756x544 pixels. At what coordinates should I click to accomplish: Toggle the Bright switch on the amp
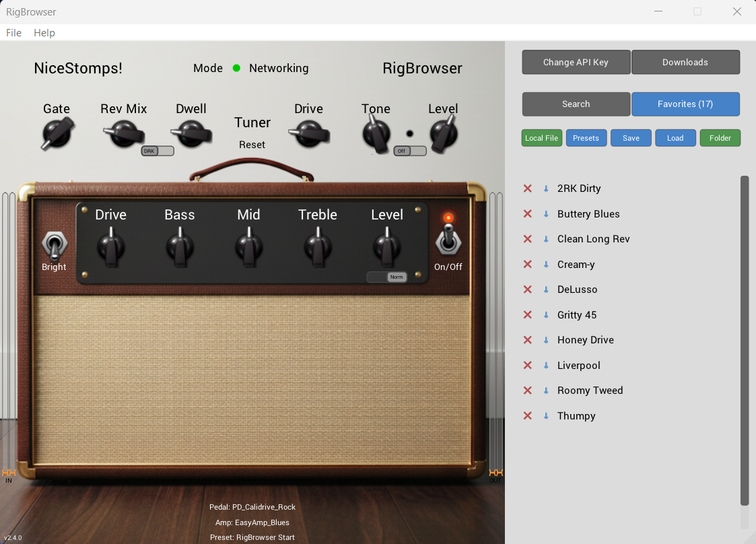tap(54, 244)
